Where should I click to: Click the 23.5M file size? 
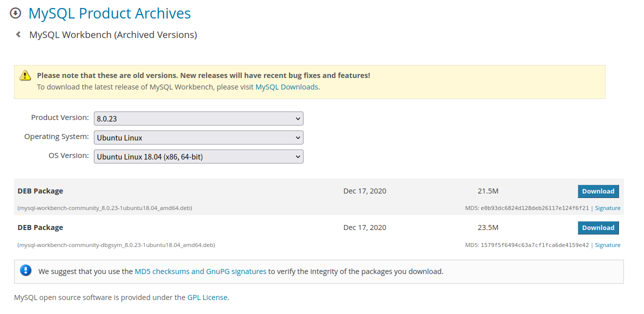(488, 227)
